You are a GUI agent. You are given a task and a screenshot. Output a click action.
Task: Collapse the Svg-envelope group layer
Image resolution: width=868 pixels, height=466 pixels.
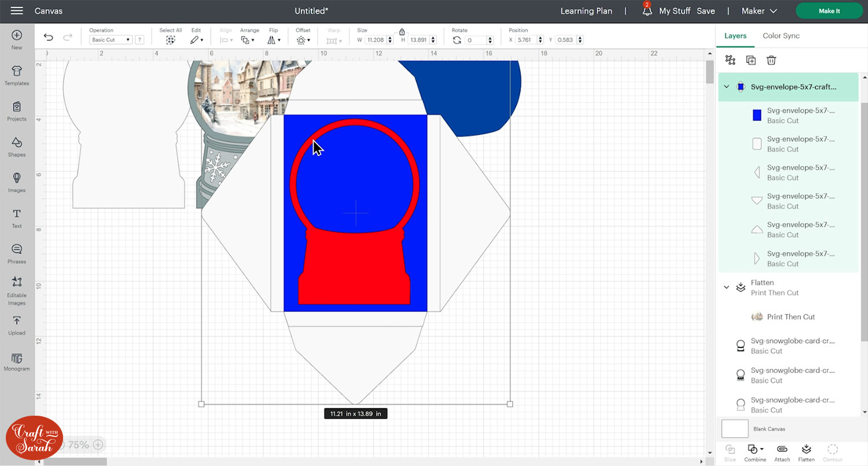coord(727,87)
